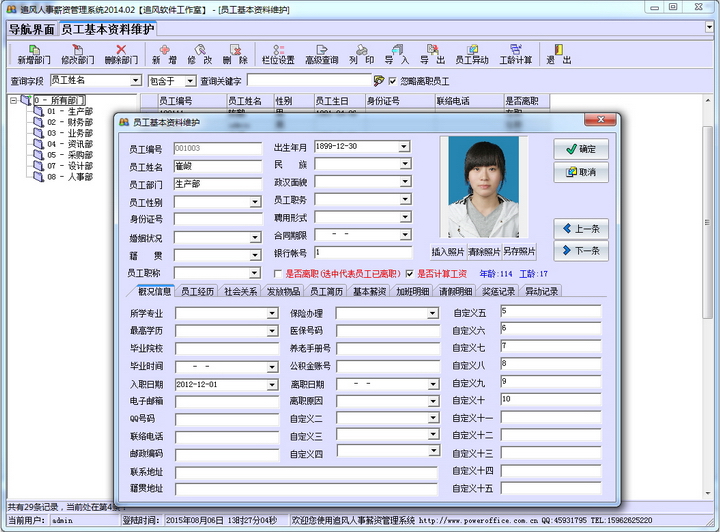Click the 查询关键字 search input

point(309,80)
